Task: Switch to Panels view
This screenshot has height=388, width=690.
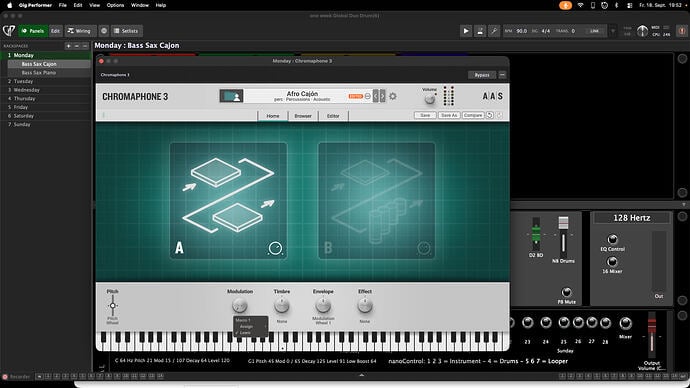Action: point(33,31)
